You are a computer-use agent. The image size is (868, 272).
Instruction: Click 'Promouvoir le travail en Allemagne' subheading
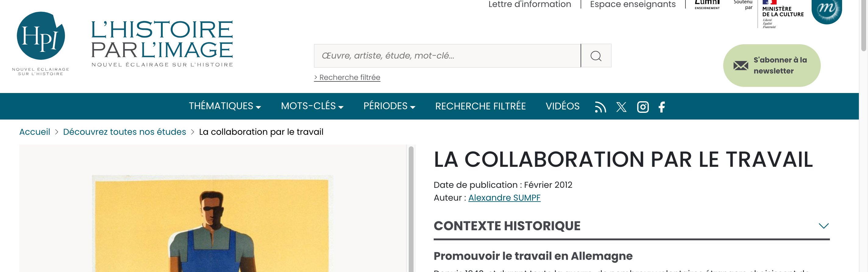533,256
